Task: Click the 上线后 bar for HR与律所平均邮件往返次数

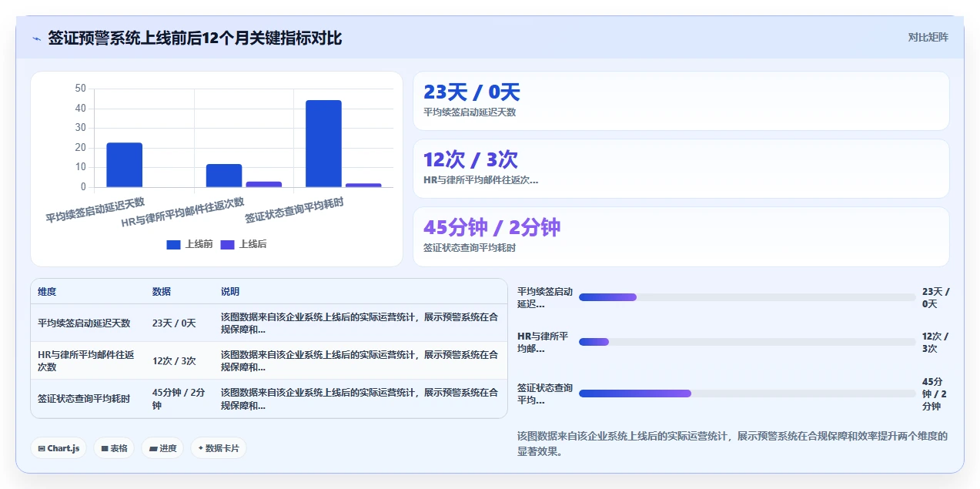Action: tap(264, 184)
